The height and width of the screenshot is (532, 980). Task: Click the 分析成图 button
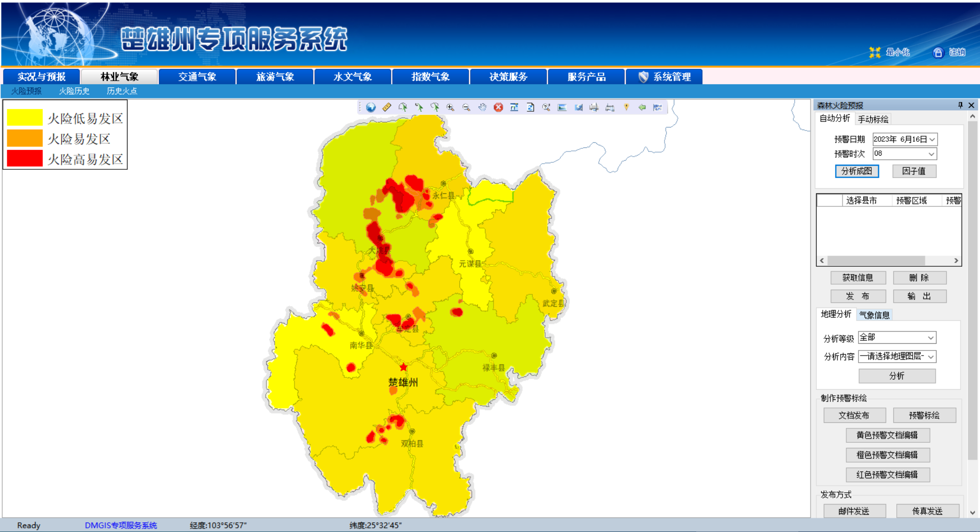pos(856,171)
